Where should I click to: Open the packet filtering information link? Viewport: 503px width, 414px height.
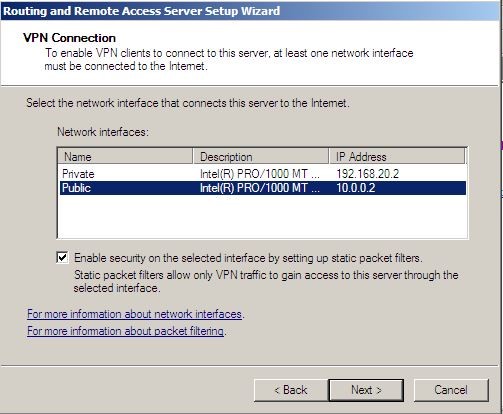(125, 331)
